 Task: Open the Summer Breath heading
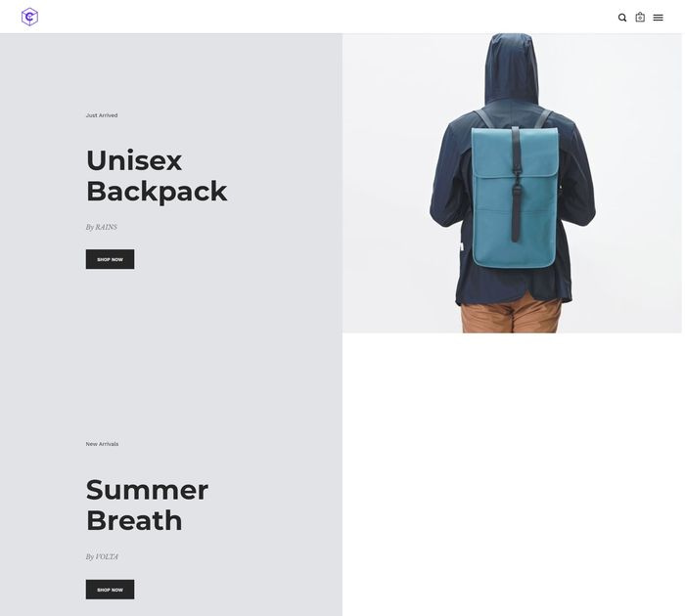147,506
